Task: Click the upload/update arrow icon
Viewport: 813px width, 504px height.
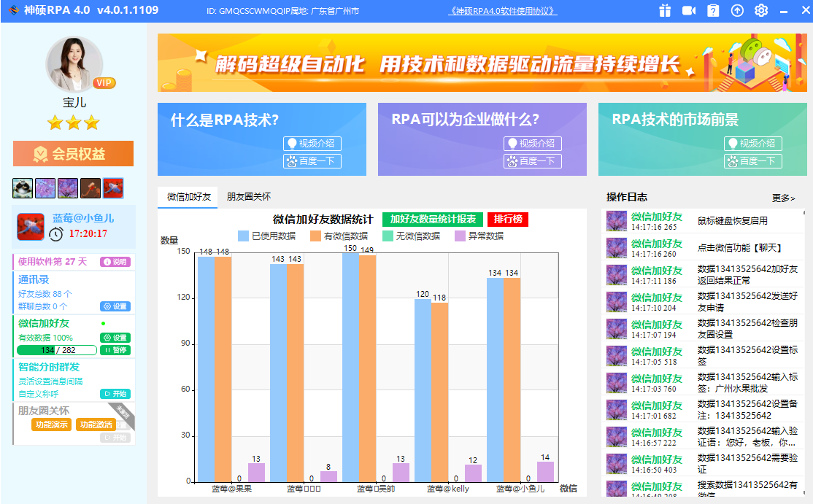Action: pyautogui.click(x=737, y=10)
